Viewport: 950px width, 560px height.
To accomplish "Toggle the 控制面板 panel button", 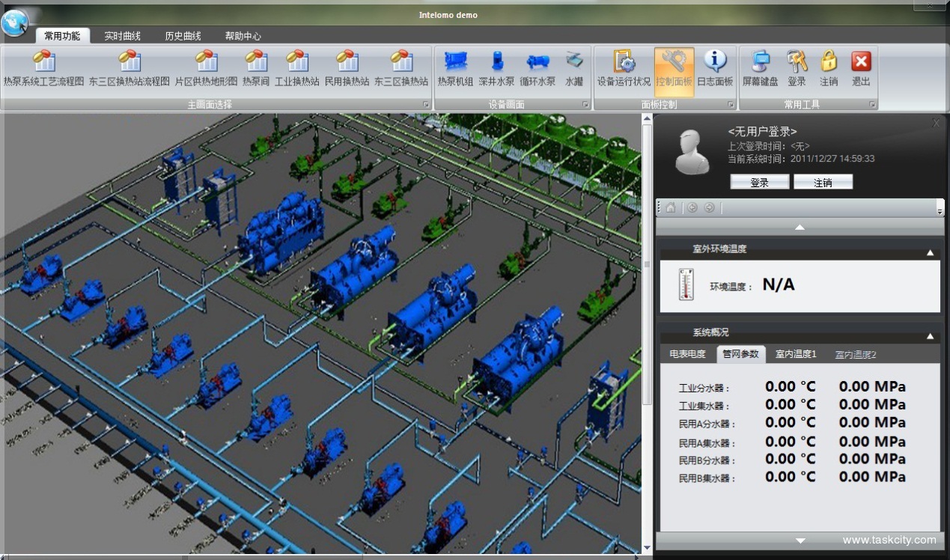I will 674,69.
